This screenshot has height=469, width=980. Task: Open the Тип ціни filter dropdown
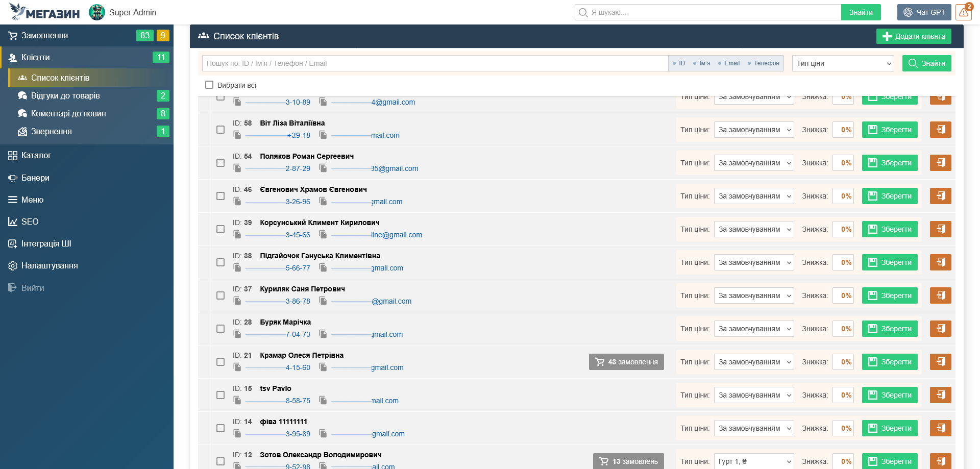[x=843, y=63]
